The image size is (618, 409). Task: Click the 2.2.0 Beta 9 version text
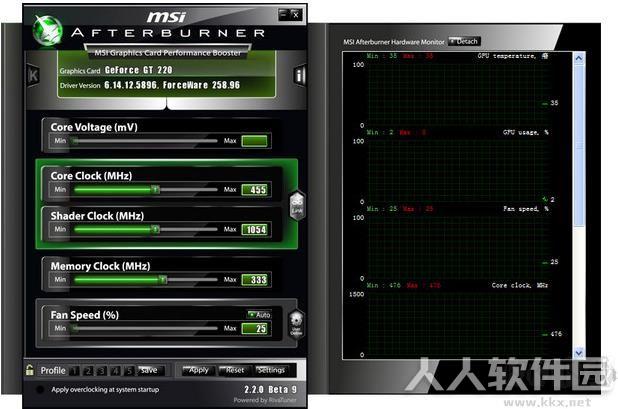270,389
